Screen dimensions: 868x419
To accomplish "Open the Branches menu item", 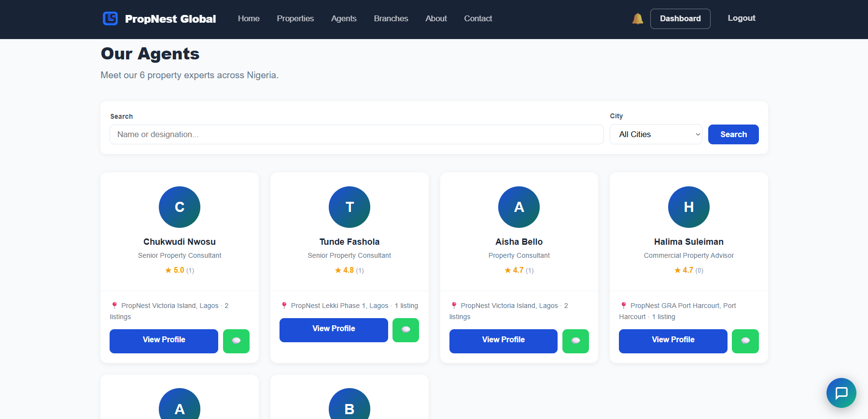I will (391, 18).
